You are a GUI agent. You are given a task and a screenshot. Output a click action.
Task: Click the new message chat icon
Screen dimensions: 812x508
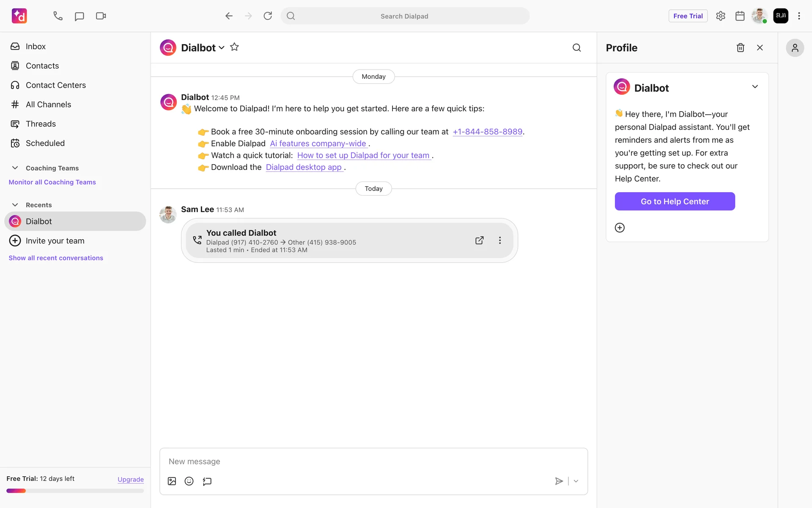[x=79, y=16]
